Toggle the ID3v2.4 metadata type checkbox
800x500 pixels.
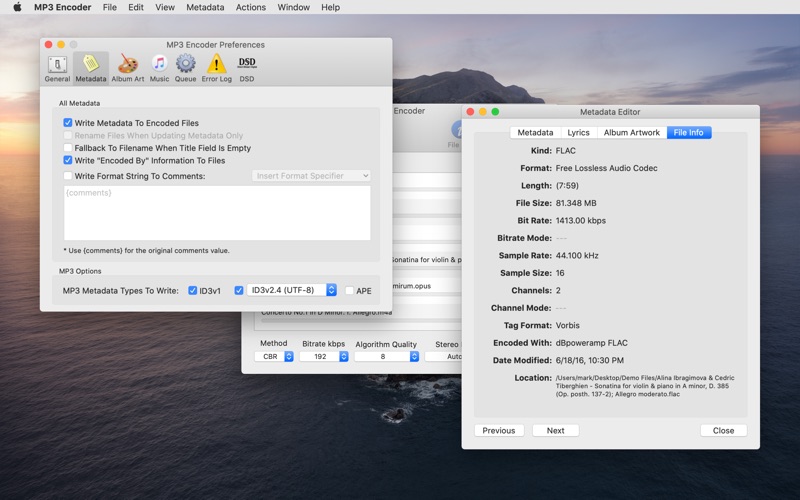click(238, 290)
